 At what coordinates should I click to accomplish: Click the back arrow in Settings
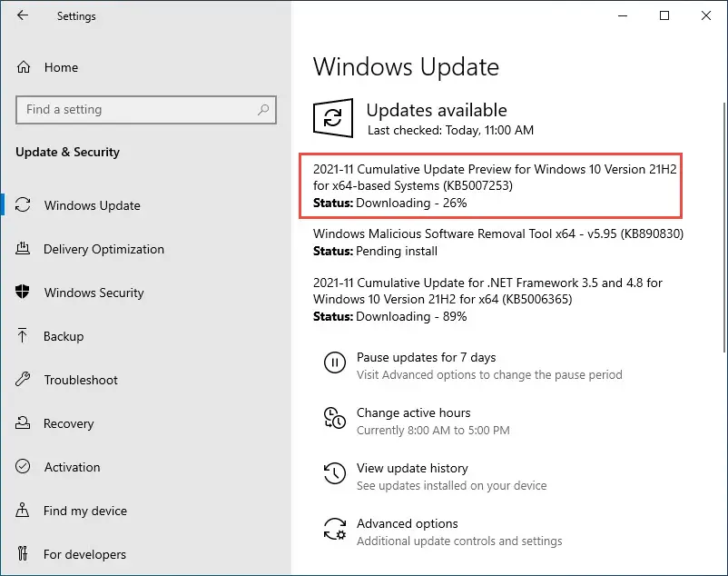click(x=23, y=15)
